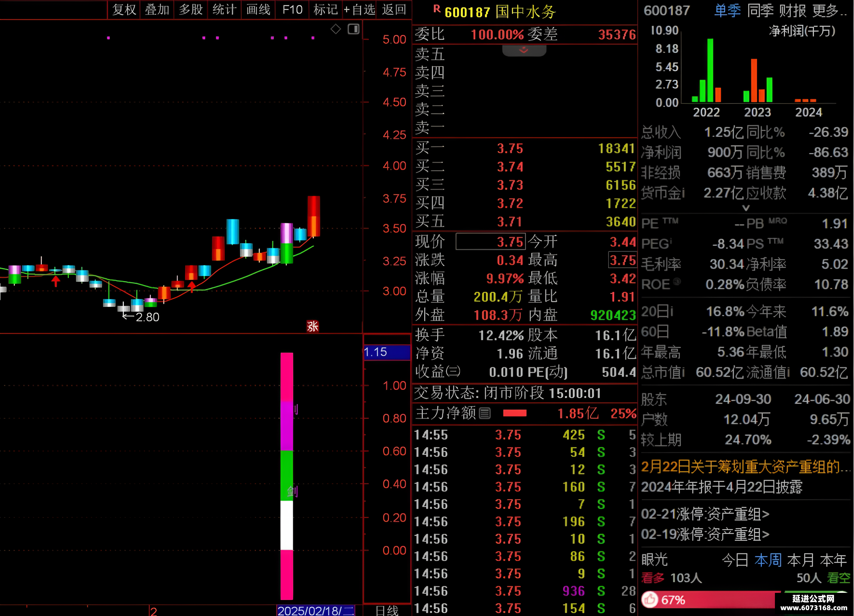Expand financial details via the down chevron
The width and height of the screenshot is (854, 616).
[x=746, y=208]
